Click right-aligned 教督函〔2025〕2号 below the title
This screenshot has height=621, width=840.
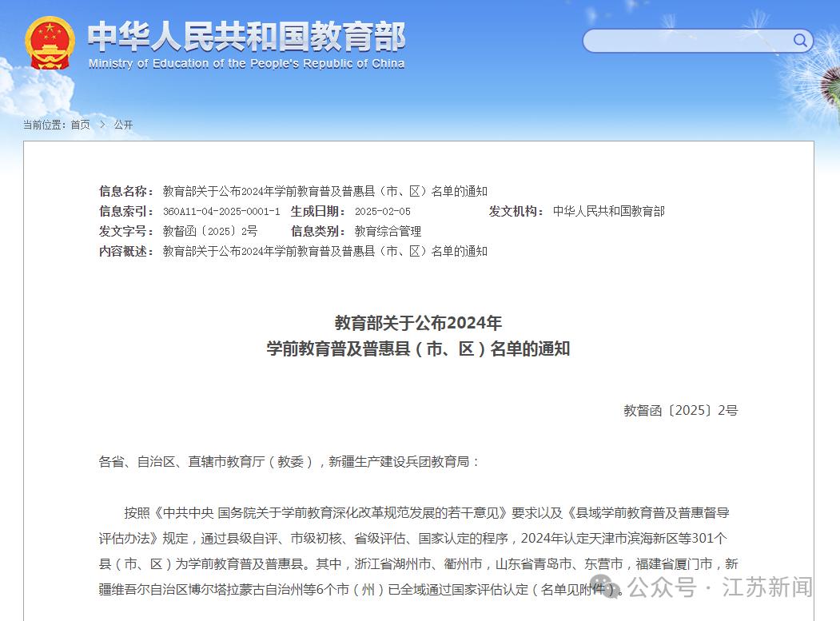tap(680, 411)
